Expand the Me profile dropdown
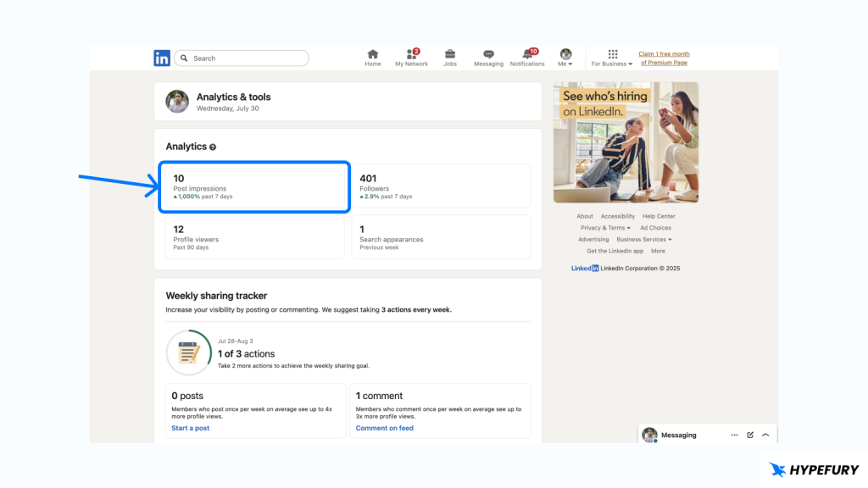The height and width of the screenshot is (488, 868). pos(565,58)
